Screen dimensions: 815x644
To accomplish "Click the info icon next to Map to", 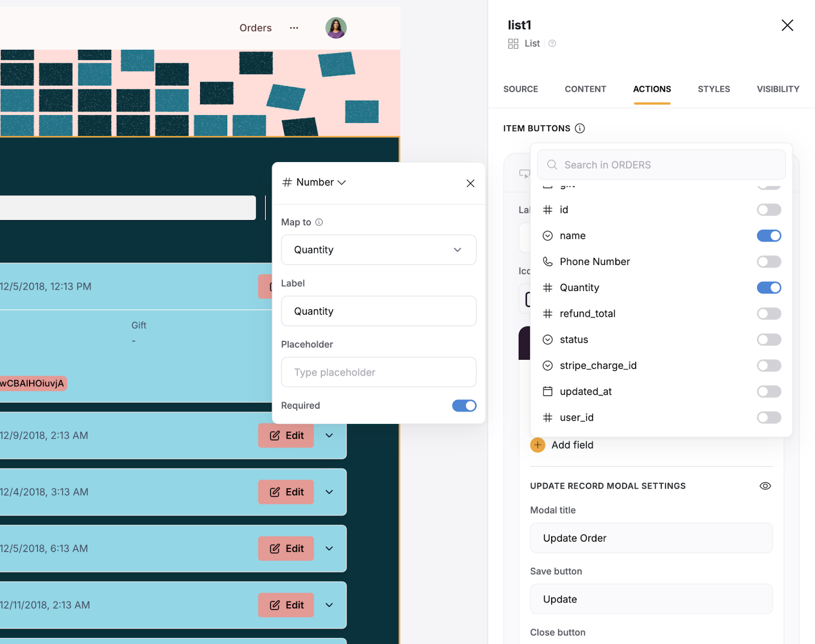I will (319, 222).
